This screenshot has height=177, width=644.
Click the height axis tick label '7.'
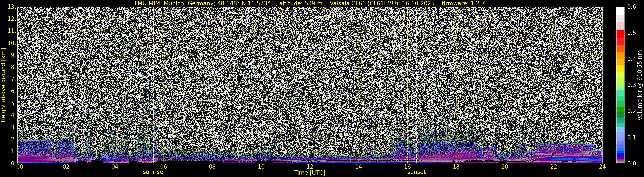point(13,79)
